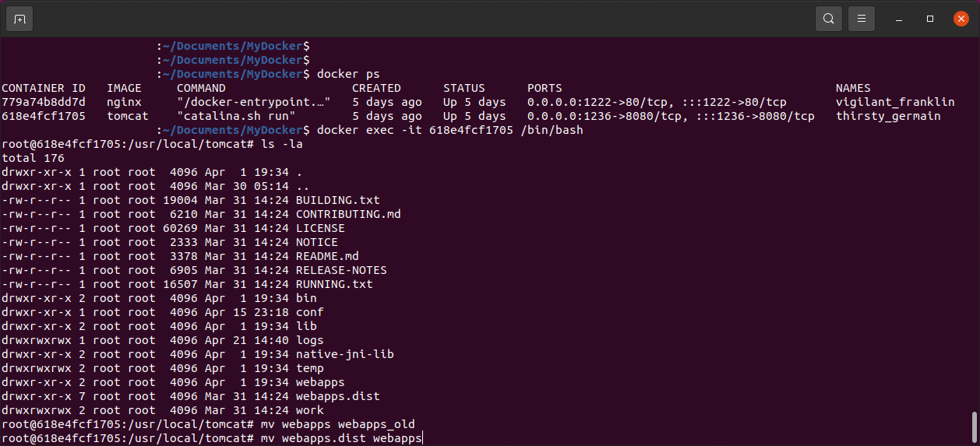Open the hamburger menu
980x446 pixels.
pyautogui.click(x=861, y=18)
